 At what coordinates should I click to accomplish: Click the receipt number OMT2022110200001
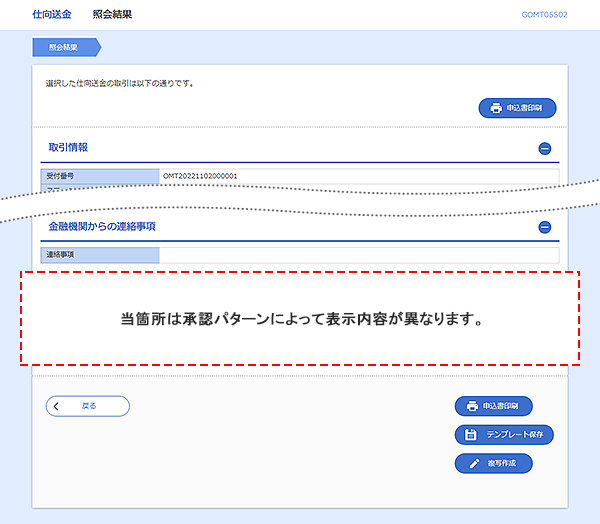click(x=200, y=176)
